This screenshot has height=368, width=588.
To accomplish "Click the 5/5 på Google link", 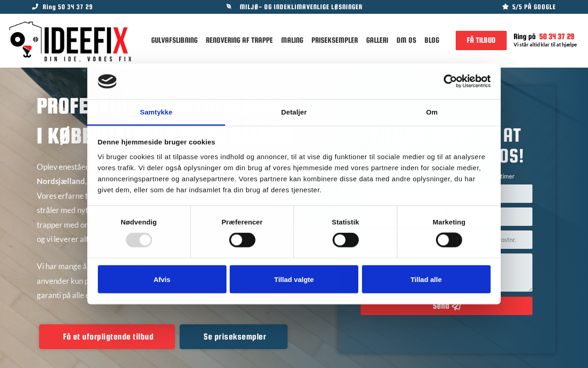I will tap(529, 7).
